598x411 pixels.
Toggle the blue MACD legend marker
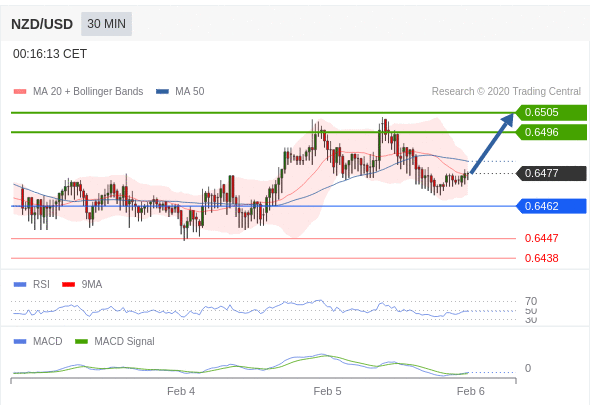tap(20, 341)
